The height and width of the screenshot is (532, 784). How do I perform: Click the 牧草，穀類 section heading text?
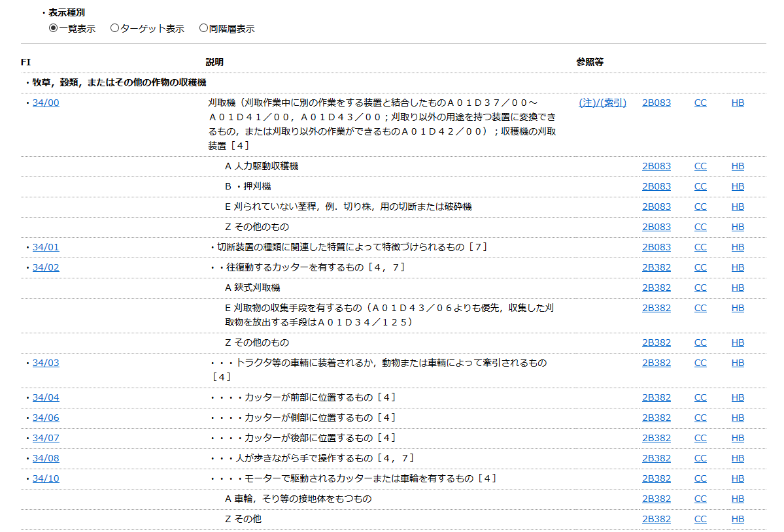tap(119, 82)
